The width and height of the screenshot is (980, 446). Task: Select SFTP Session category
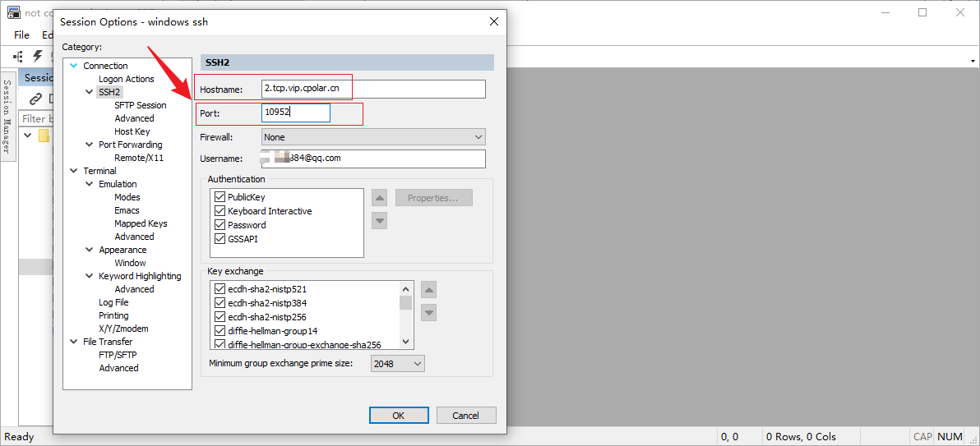click(141, 105)
